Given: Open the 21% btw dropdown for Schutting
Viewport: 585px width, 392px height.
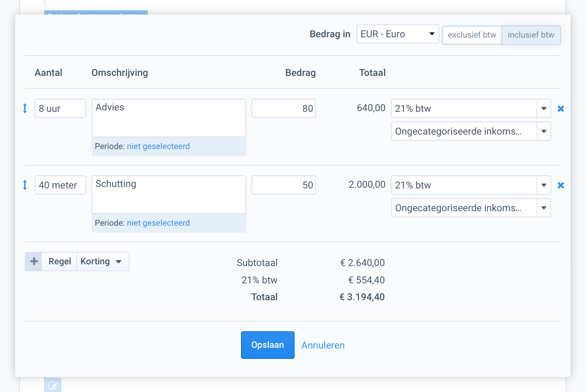Looking at the screenshot, I should [544, 185].
